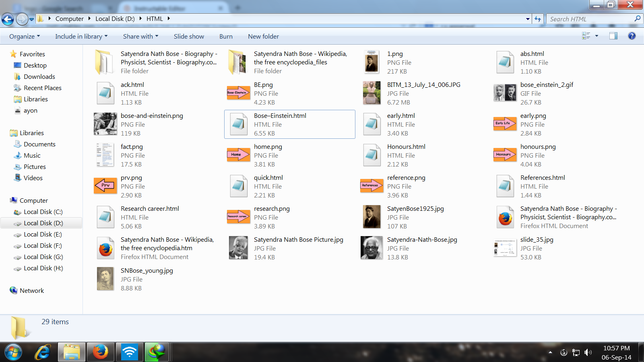Select the 1.png portrait thumbnail
Image resolution: width=644 pixels, height=362 pixels.
372,62
